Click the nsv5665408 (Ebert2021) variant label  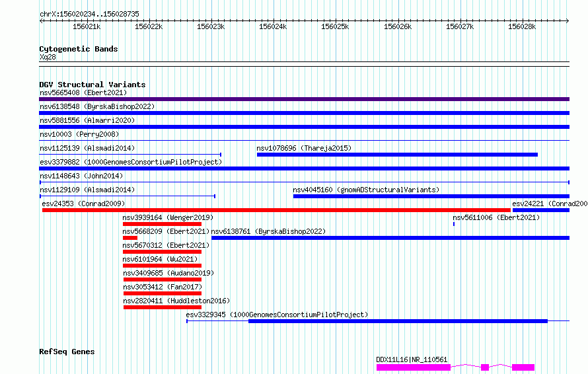[x=83, y=93]
